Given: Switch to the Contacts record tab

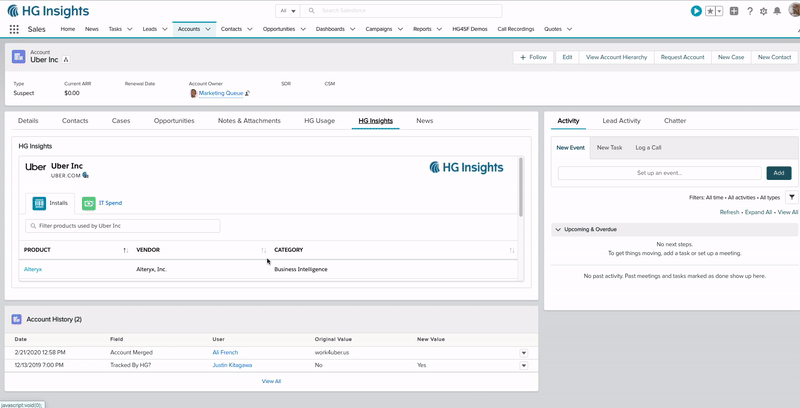Looking at the screenshot, I should (75, 121).
